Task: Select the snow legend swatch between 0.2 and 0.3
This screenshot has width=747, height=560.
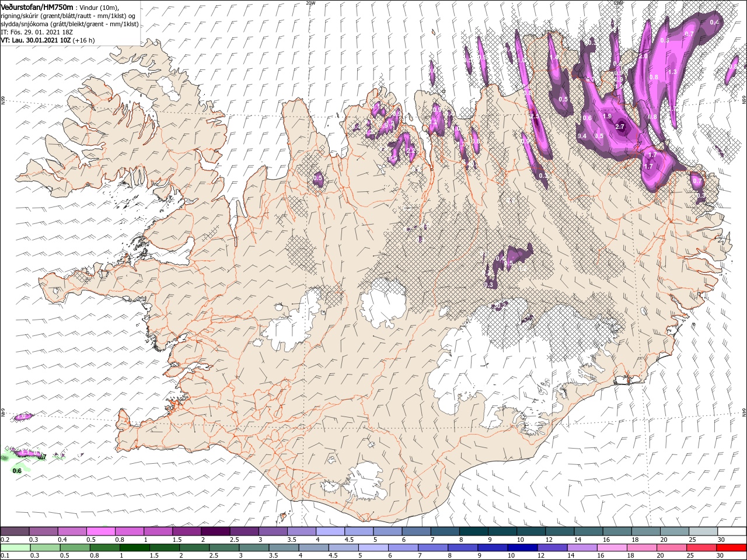Action: point(15,531)
